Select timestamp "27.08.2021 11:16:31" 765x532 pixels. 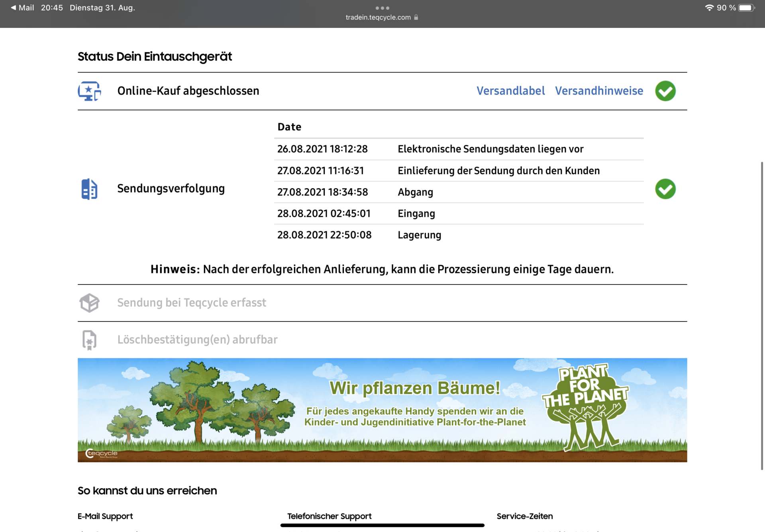(321, 171)
